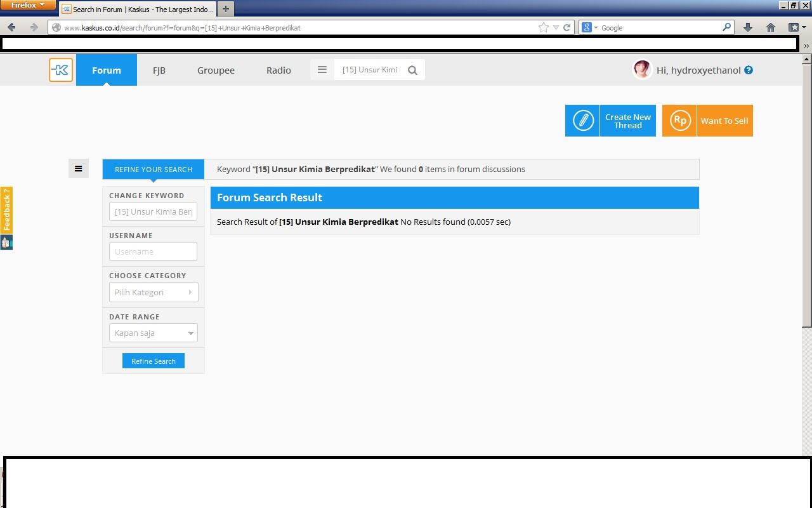Click the magnifier icon in the Kaskus search box

pyautogui.click(x=412, y=70)
